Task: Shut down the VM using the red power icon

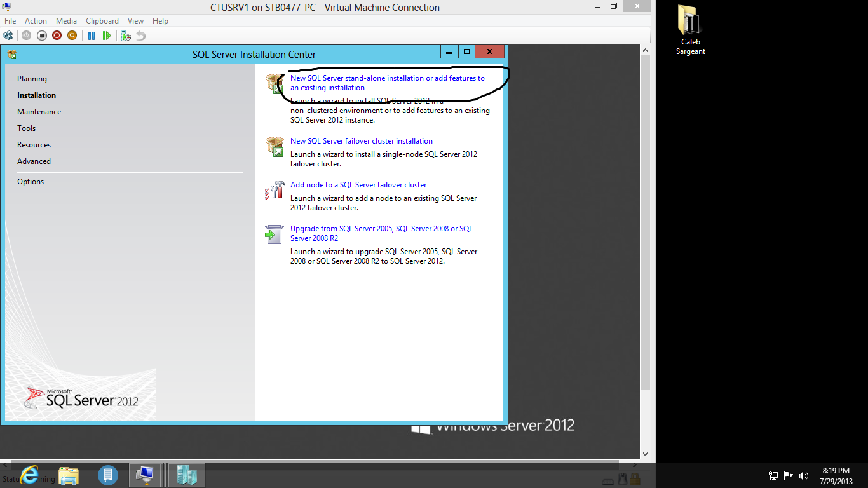Action: click(57, 36)
